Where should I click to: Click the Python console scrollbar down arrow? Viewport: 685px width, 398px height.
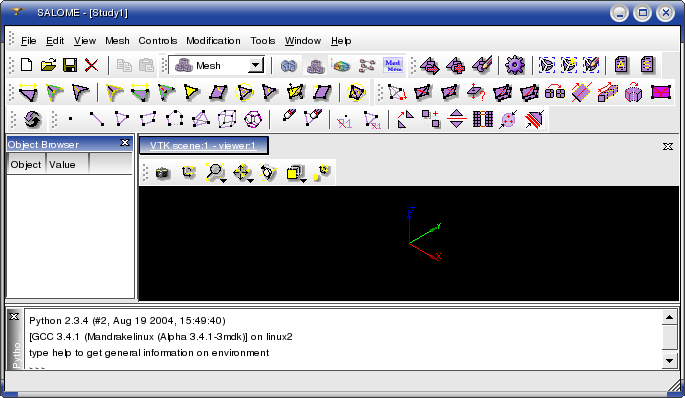coord(669,361)
